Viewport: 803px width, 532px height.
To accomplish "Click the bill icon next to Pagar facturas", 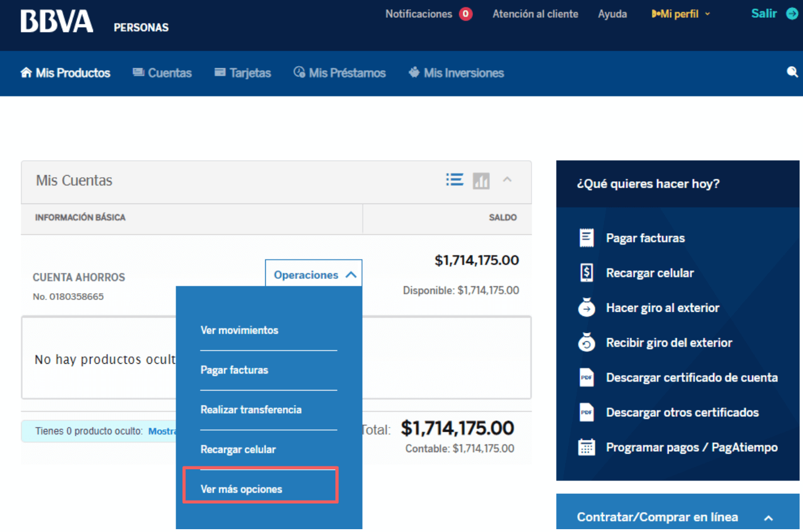I will [x=586, y=237].
